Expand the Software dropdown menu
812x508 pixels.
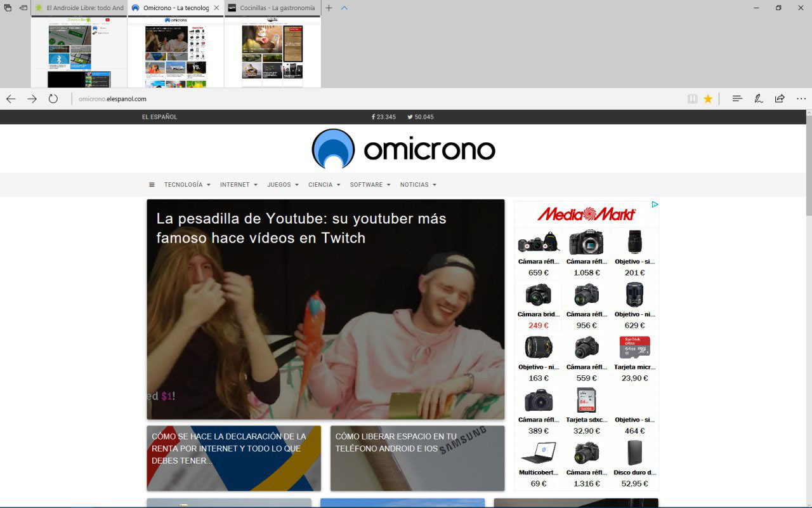coord(370,185)
